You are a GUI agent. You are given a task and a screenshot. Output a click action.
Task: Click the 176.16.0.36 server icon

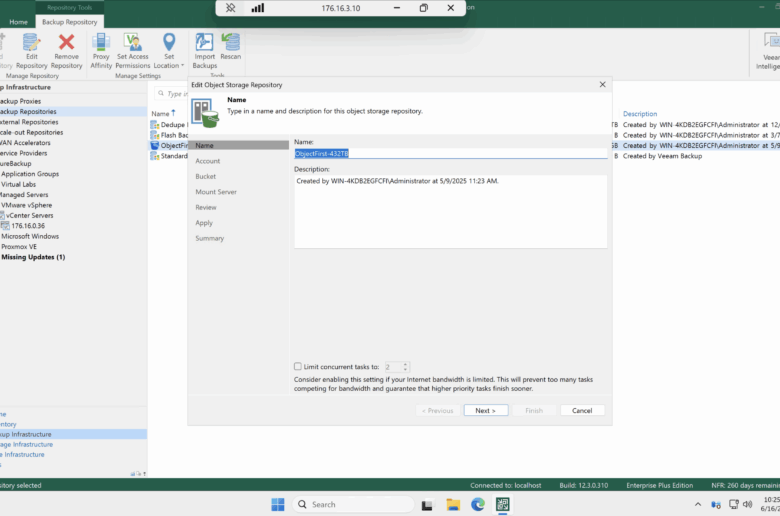(5, 226)
